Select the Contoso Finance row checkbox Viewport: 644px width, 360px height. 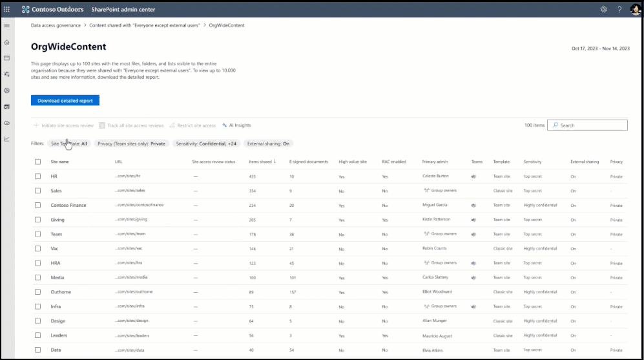[x=37, y=206]
